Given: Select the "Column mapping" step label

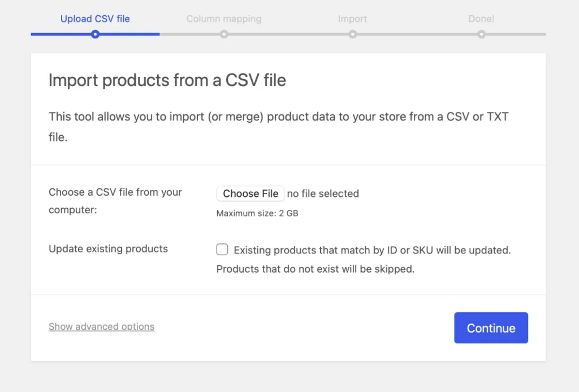Looking at the screenshot, I should [224, 19].
